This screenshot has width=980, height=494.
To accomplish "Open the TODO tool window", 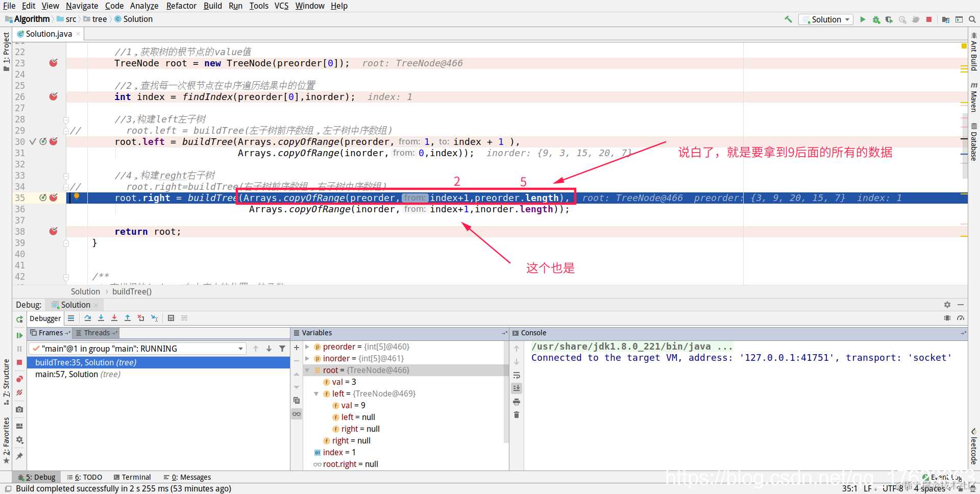I will click(x=85, y=477).
